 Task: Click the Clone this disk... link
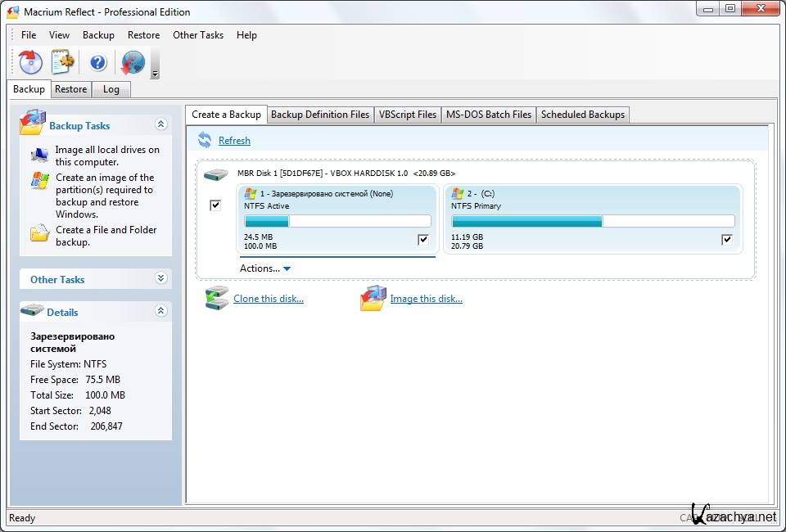coord(268,299)
